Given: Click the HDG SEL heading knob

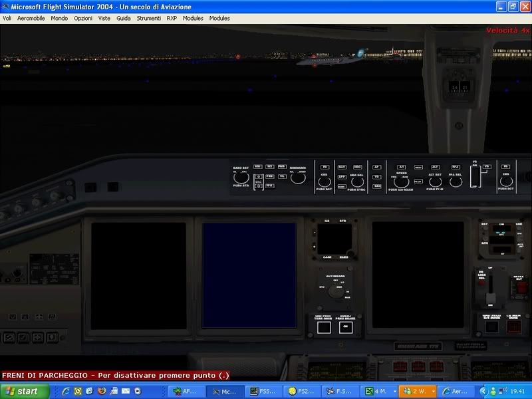Looking at the screenshot, I should pos(357,182).
